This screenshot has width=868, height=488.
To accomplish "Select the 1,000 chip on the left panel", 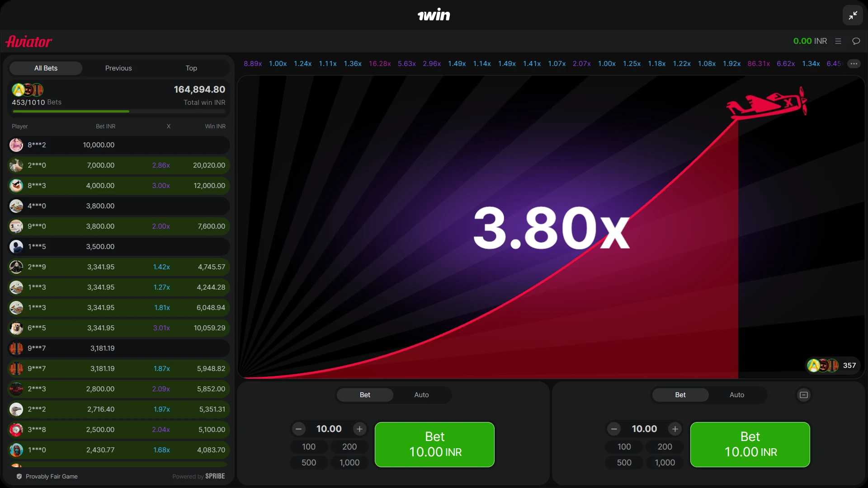I will 349,462.
